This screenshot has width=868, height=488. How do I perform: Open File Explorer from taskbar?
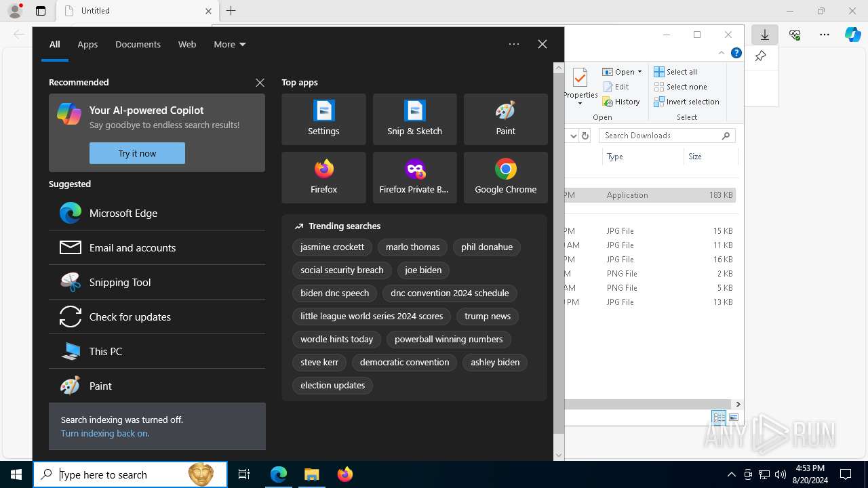[x=311, y=474]
